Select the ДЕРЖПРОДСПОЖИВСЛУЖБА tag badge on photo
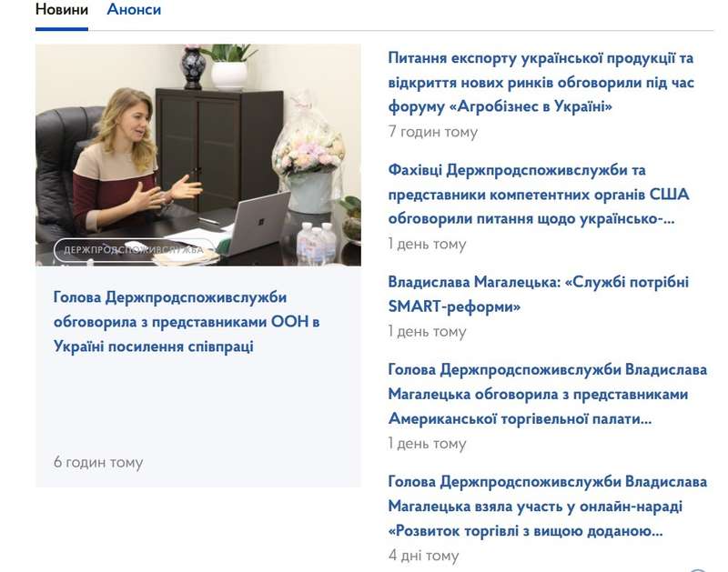Screen dimensions: 728x572 (x=133, y=249)
